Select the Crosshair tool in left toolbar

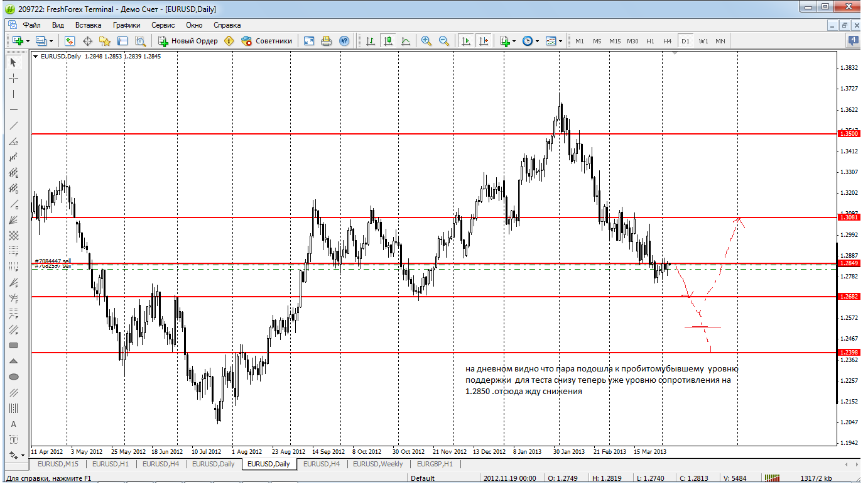(14, 78)
